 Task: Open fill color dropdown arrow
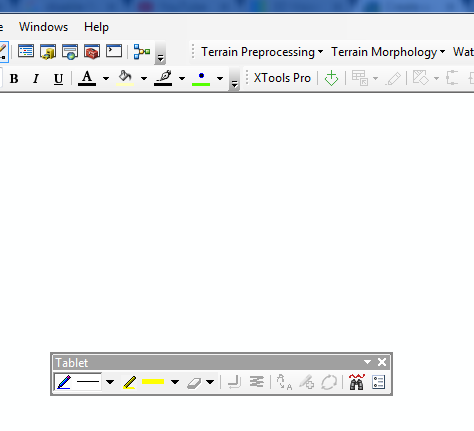144,79
